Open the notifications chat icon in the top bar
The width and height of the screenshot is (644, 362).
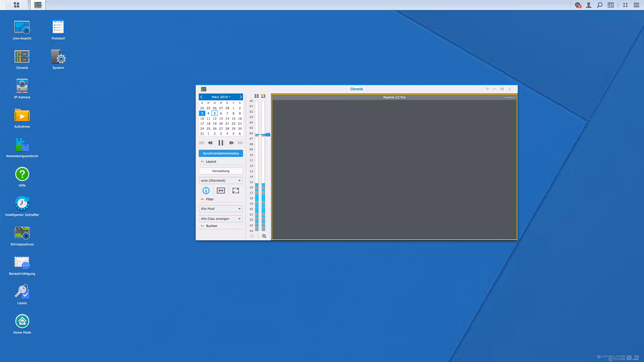(x=578, y=5)
